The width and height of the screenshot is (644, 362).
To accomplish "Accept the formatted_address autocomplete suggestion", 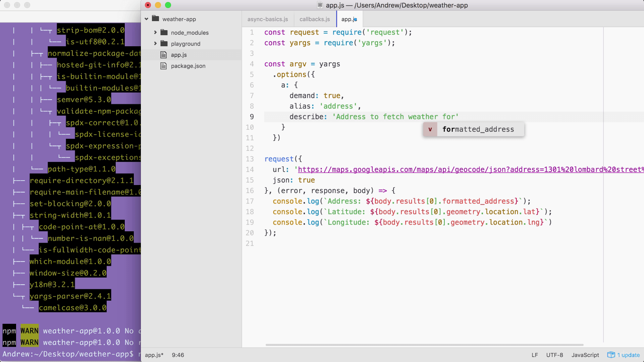I will pyautogui.click(x=474, y=129).
